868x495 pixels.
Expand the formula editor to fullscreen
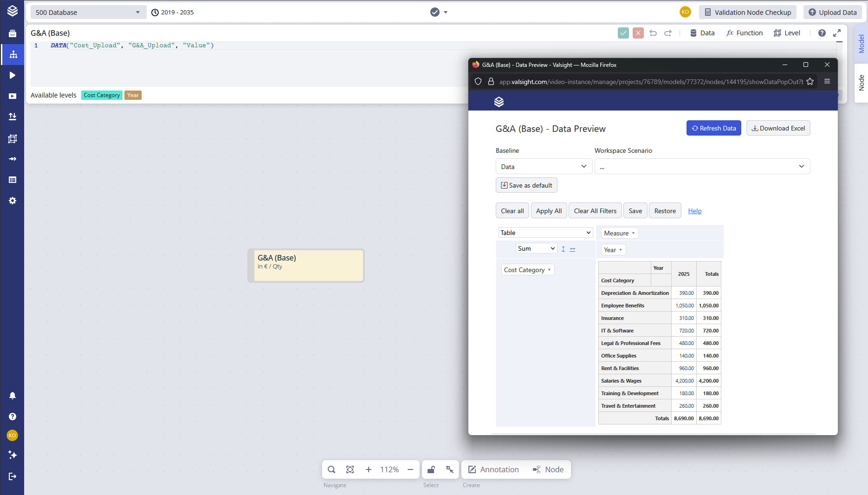837,33
